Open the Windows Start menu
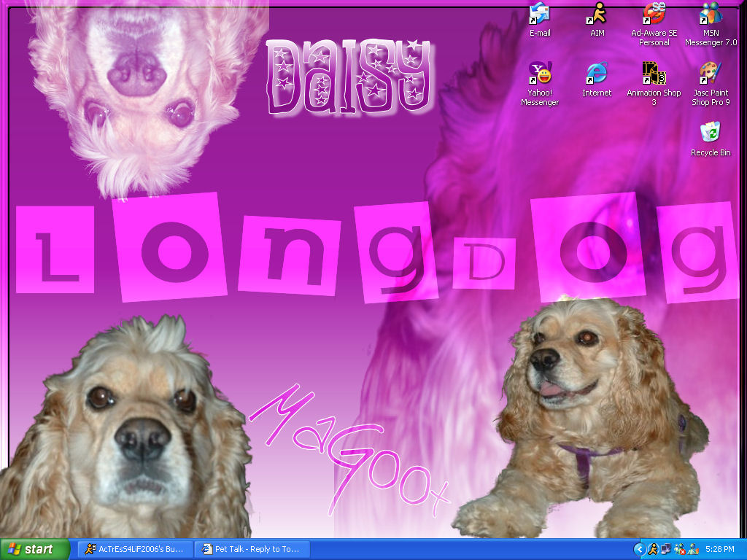This screenshot has height=560, width=747. pyautogui.click(x=34, y=549)
